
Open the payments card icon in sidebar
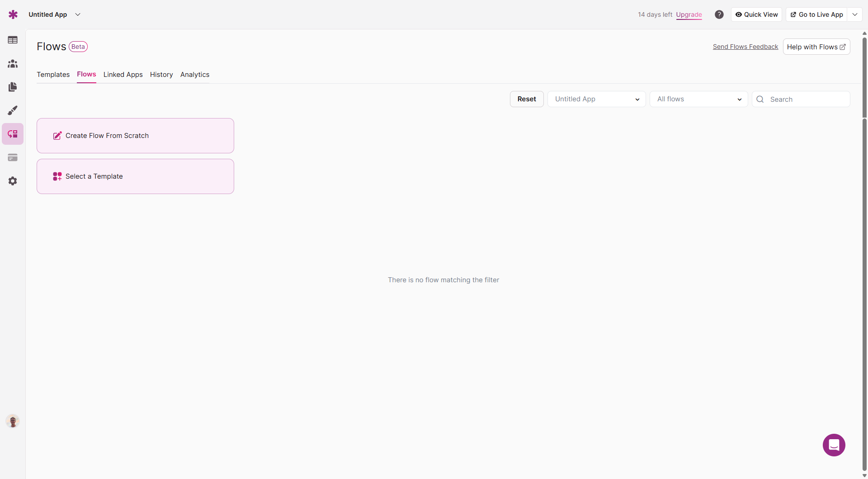click(x=13, y=157)
